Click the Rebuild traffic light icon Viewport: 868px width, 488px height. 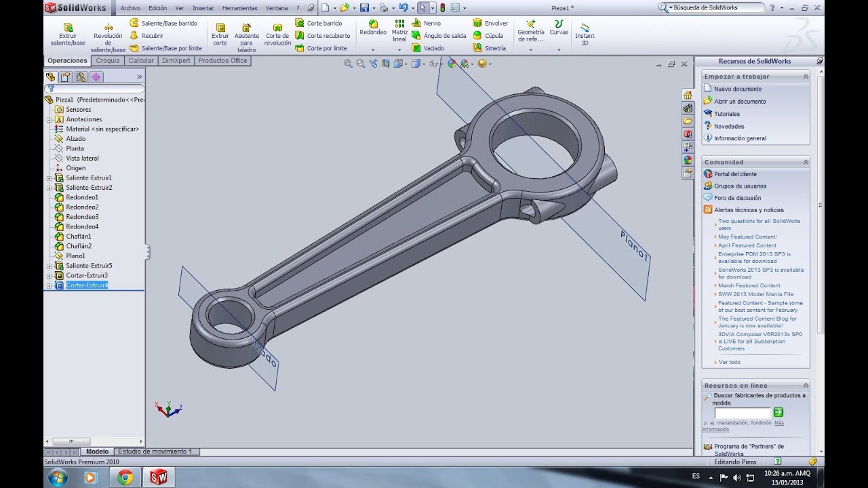442,7
